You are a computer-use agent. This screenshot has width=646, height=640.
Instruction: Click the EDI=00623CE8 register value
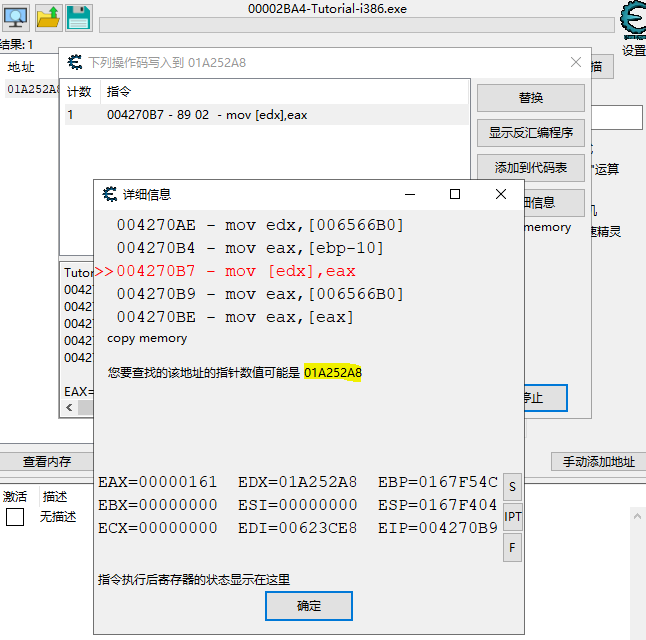[297, 528]
